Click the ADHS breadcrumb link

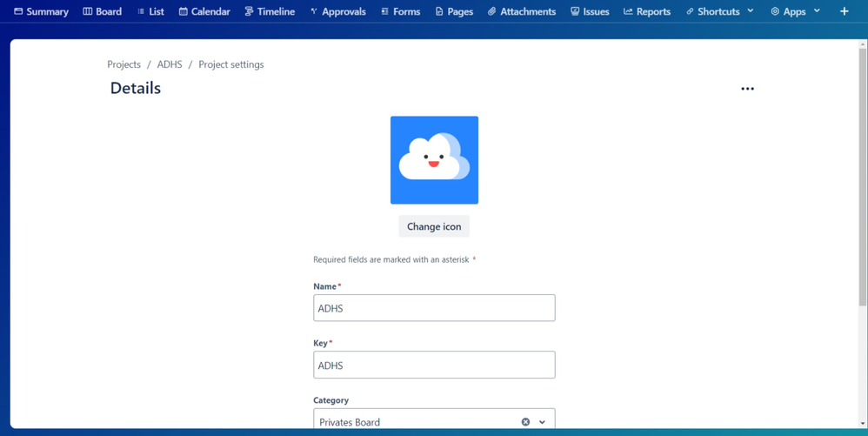[170, 64]
